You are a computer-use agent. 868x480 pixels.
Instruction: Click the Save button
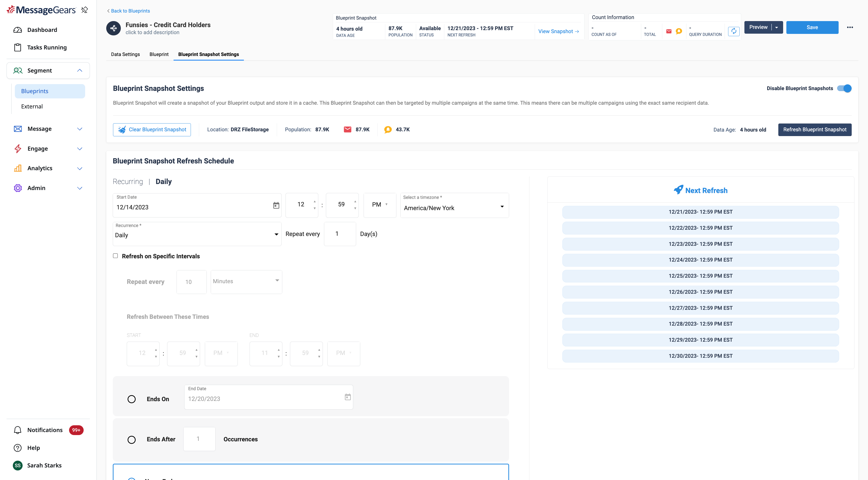[x=812, y=27]
